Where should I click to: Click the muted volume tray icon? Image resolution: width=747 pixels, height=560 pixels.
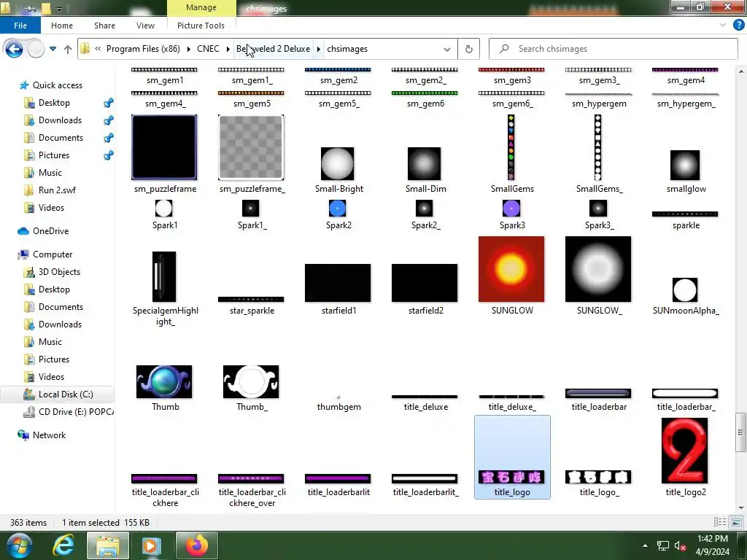pos(680,545)
